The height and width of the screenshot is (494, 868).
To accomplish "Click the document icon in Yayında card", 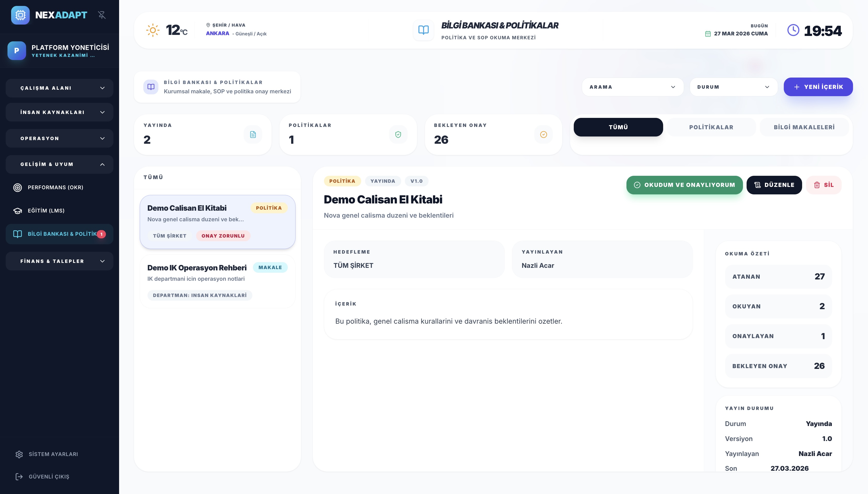I will pos(253,135).
